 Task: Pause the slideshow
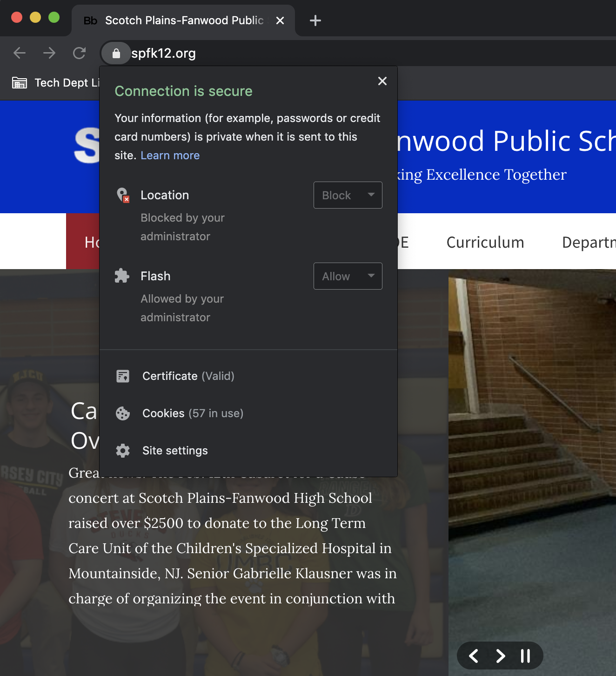point(526,656)
